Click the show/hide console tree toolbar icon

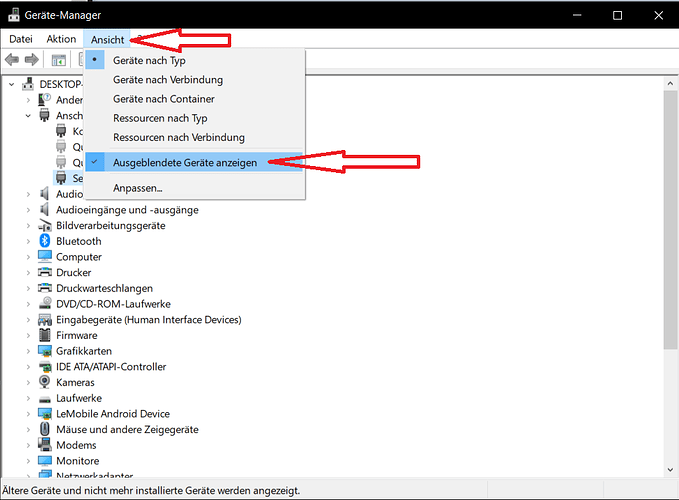(58, 60)
